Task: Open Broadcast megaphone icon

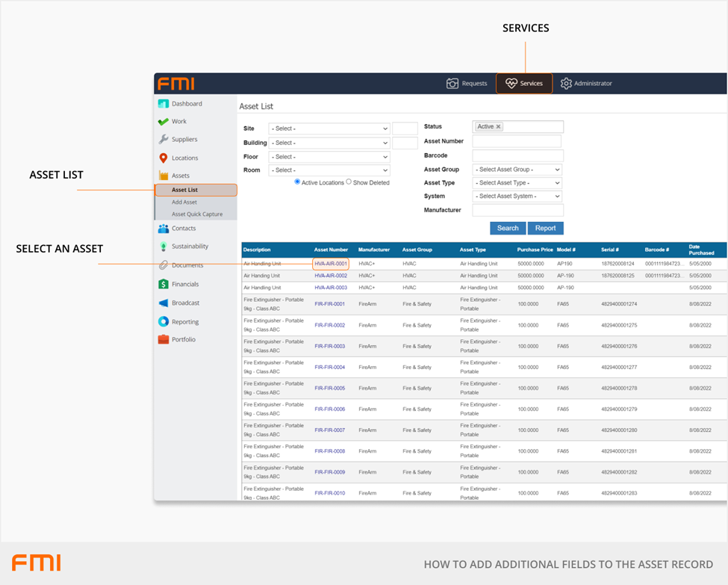Action: pyautogui.click(x=163, y=303)
